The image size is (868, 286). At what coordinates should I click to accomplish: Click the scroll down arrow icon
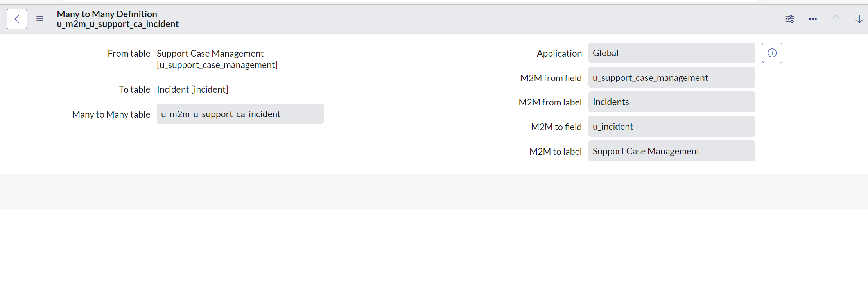(x=859, y=18)
